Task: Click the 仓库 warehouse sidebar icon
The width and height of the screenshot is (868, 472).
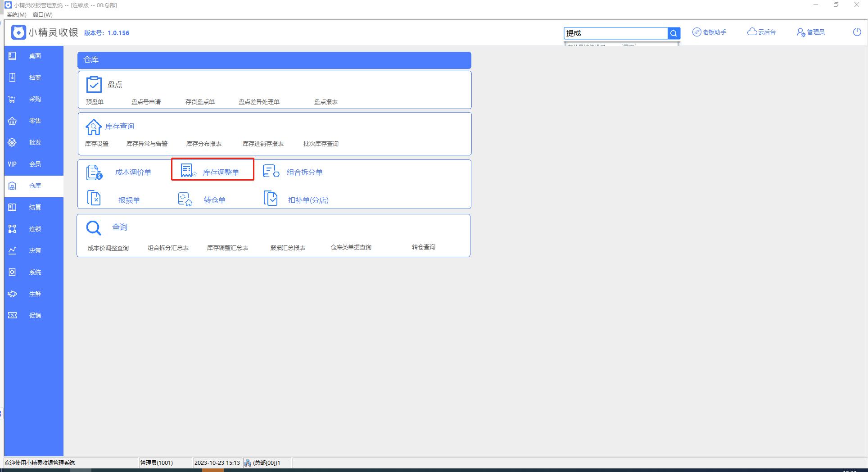Action: (x=12, y=186)
